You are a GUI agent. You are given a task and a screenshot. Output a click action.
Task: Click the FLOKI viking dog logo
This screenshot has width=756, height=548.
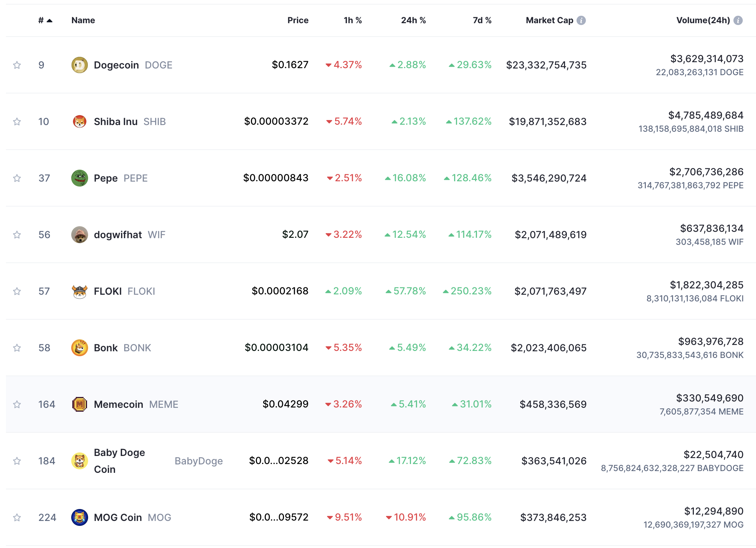80,291
